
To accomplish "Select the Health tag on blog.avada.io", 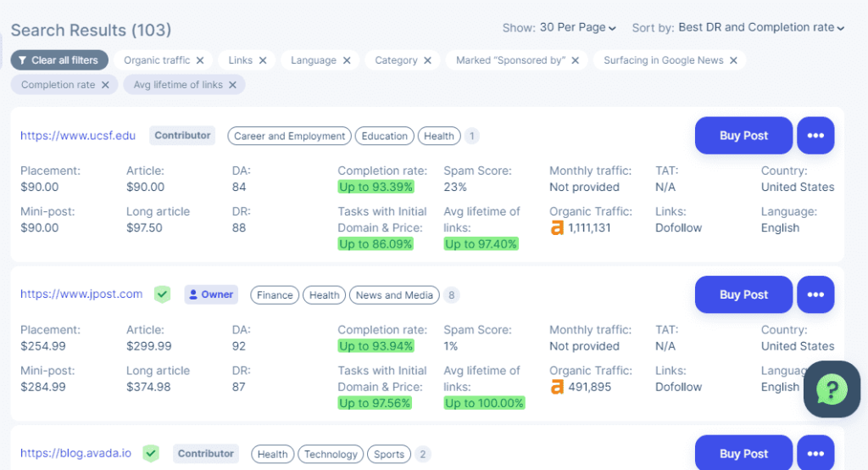I will (x=272, y=454).
